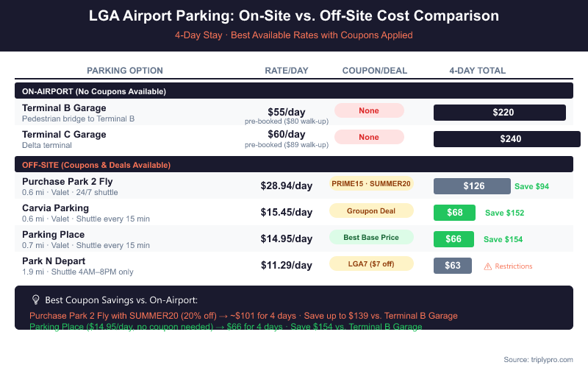This screenshot has width=588, height=368.
Task: Click the Restrictions warning text
Action: (514, 266)
